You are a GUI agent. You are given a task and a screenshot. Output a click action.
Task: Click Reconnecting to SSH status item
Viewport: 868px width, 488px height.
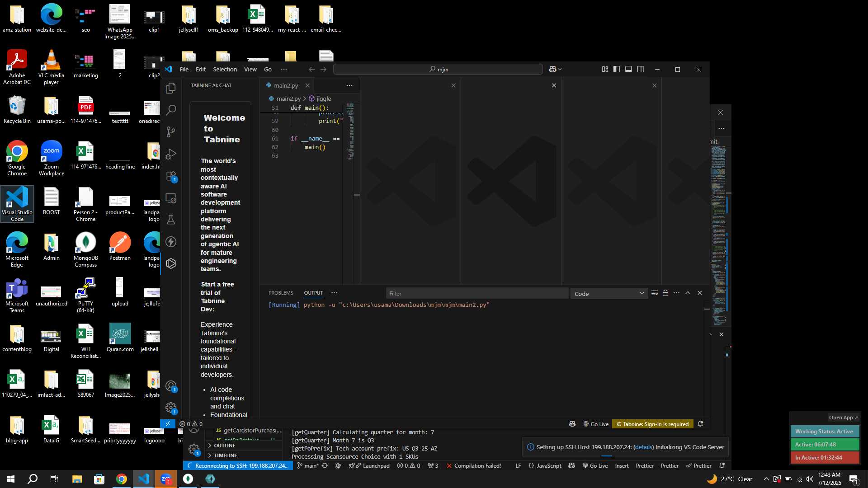coord(238,465)
